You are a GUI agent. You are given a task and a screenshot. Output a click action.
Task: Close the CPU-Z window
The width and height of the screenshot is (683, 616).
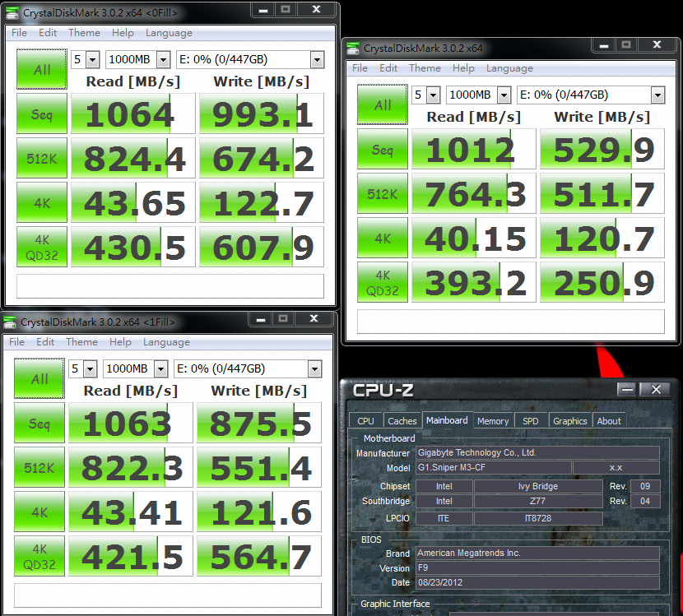[x=656, y=389]
